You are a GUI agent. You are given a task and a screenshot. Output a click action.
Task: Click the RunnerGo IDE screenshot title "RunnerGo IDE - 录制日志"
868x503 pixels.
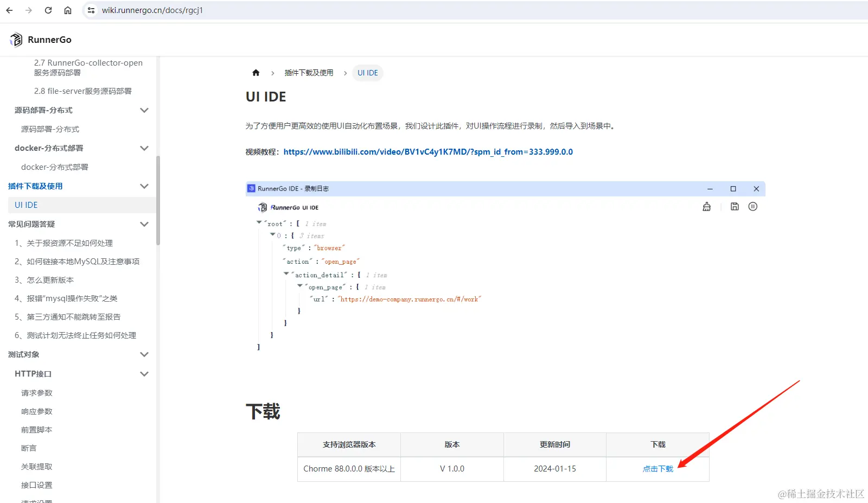293,189
